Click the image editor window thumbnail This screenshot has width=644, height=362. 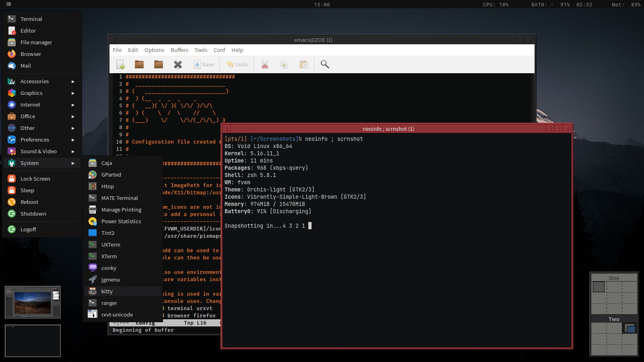pos(33,302)
